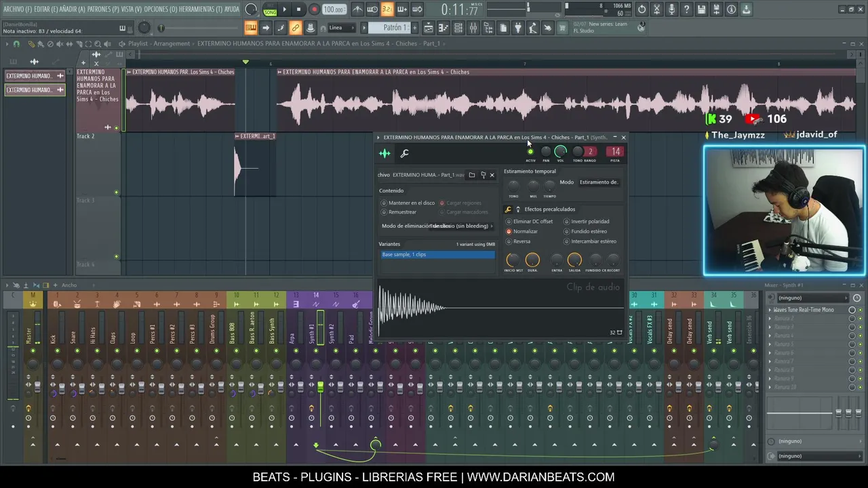The image size is (868, 488).
Task: Open the help question mark icon
Action: (x=686, y=9)
